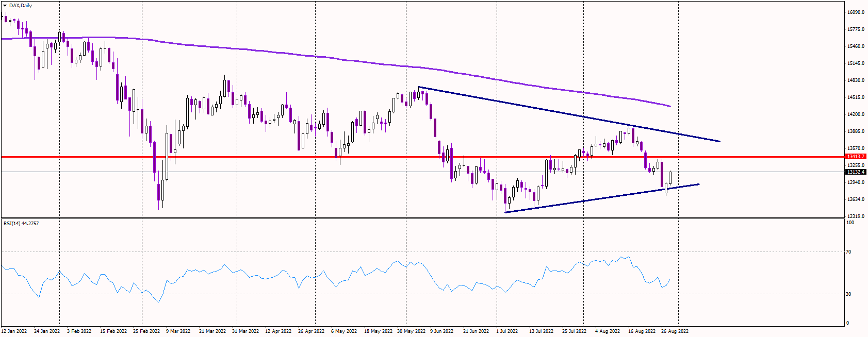Click the RSI(14) 44.2757 indicator label
868x337 pixels.
tap(21, 223)
